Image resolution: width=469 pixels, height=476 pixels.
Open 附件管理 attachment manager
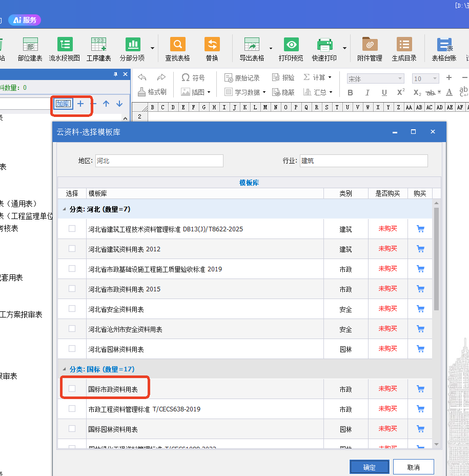pos(370,49)
